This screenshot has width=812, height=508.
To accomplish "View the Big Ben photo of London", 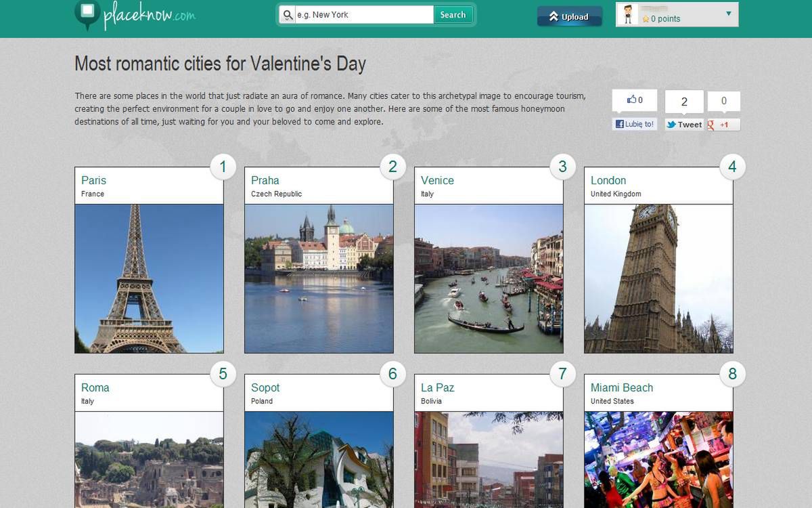I will [x=658, y=278].
